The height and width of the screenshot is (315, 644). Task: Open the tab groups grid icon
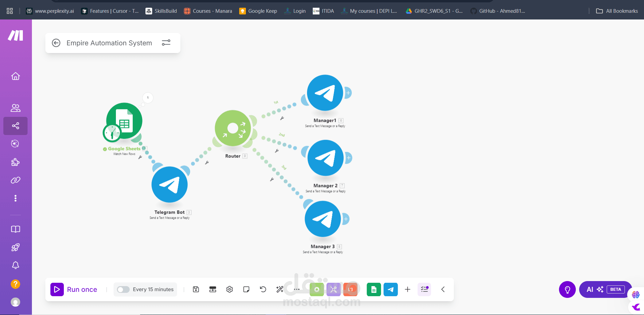click(x=10, y=11)
